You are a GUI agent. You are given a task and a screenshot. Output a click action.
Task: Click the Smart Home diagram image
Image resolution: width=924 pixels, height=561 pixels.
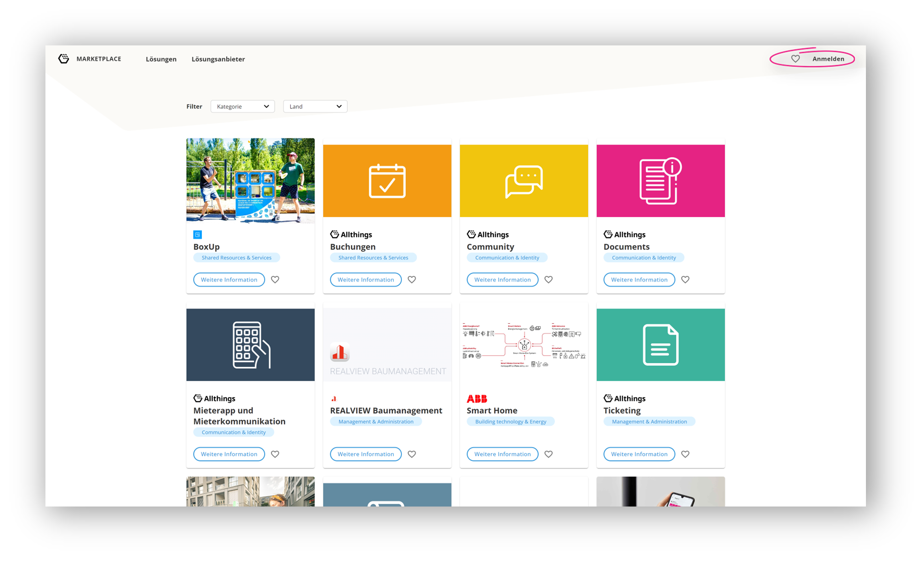(x=524, y=345)
